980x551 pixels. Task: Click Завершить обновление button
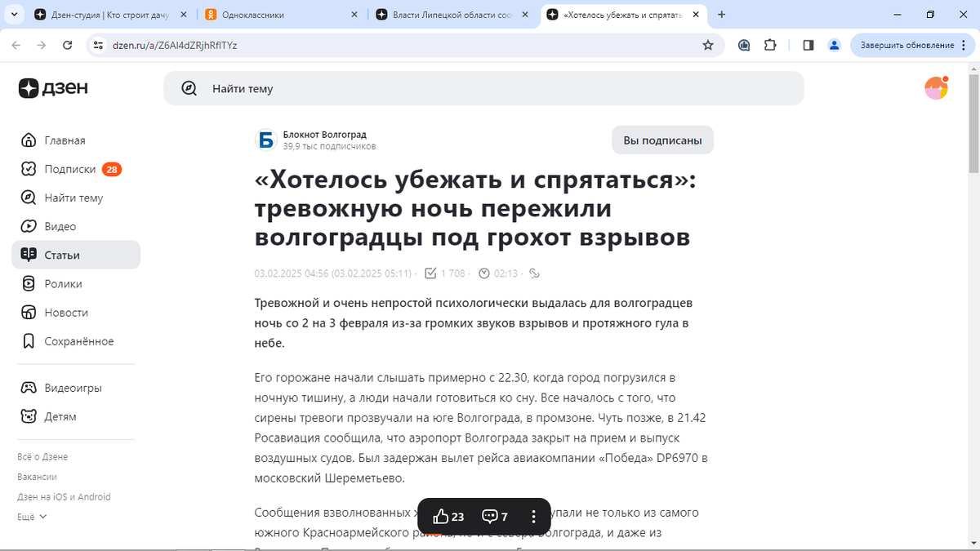click(x=911, y=45)
